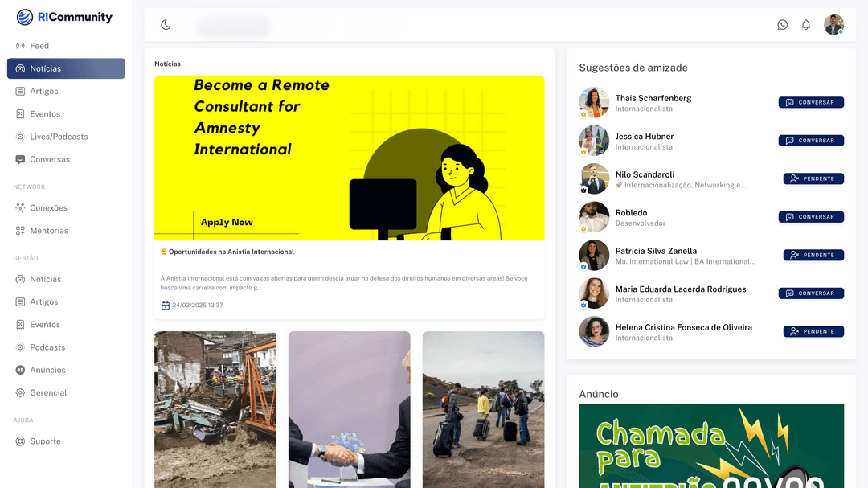Click Pendente for Helena Cristina Fonseca de Oliveira
Screen dimensions: 868x488
click(x=813, y=332)
